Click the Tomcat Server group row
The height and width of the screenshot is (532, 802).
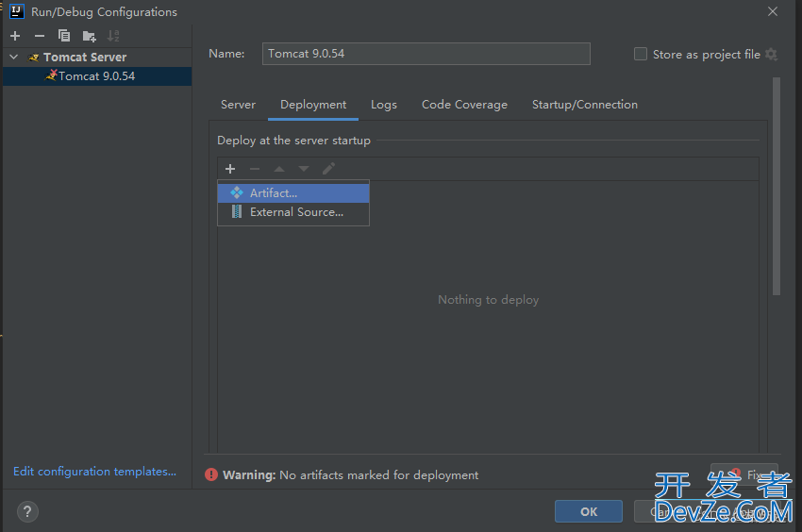pos(97,58)
